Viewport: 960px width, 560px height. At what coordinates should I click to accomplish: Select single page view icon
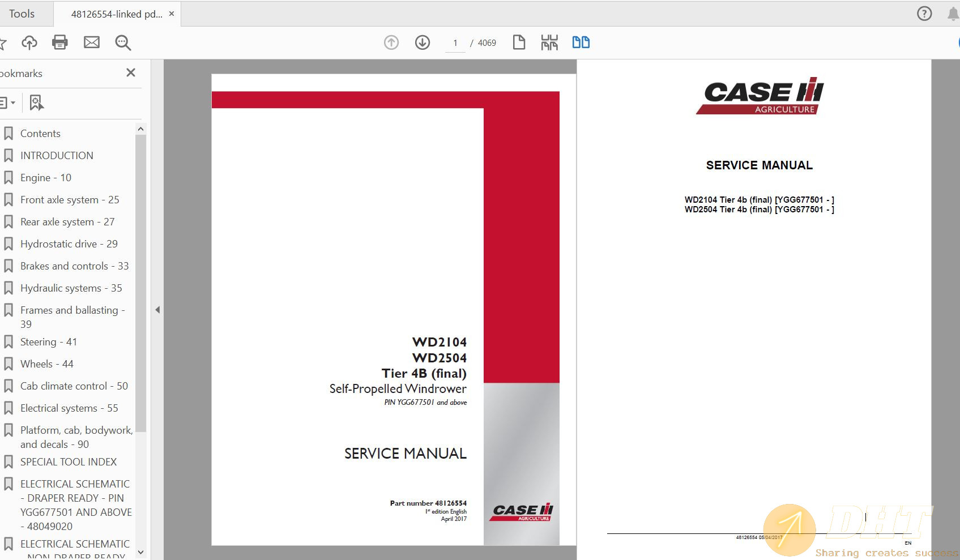click(x=519, y=42)
